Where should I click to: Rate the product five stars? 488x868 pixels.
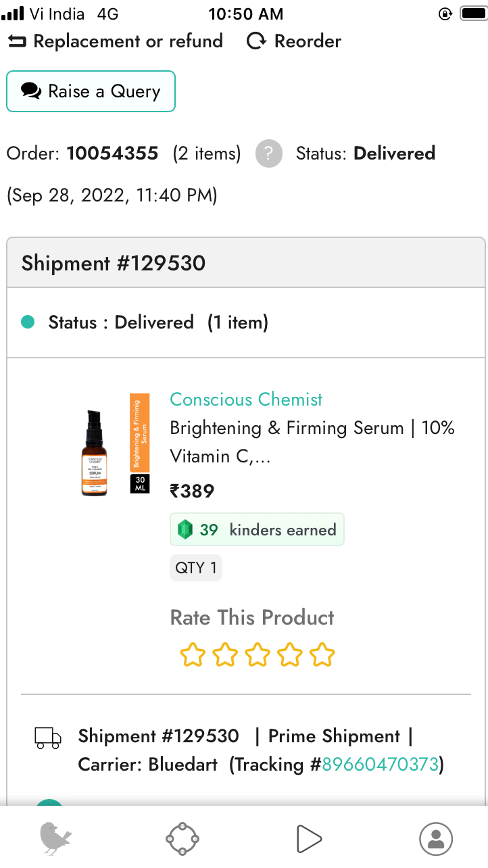322,655
